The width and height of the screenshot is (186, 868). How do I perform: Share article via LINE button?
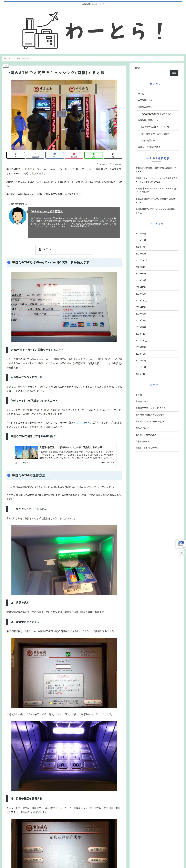(93, 155)
